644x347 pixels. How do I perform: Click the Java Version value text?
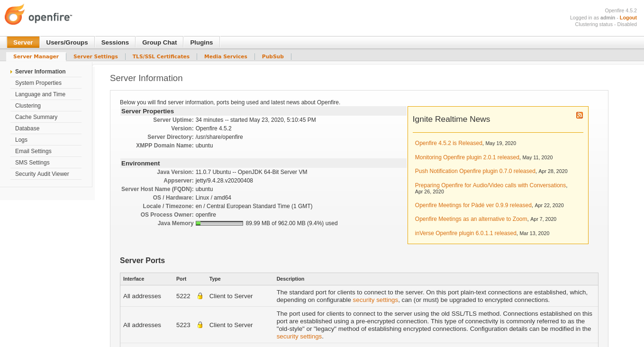pos(252,172)
